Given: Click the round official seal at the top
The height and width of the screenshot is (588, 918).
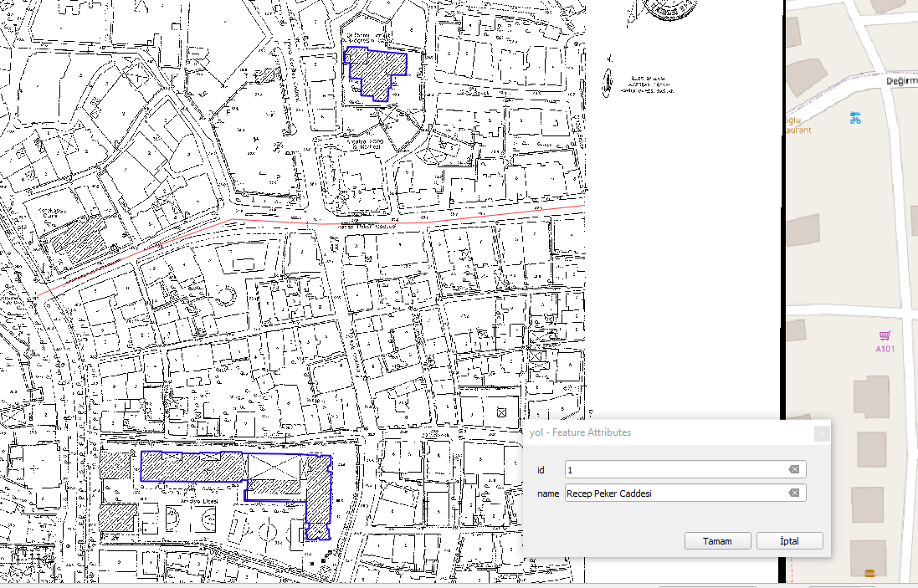Looking at the screenshot, I should pos(668,8).
